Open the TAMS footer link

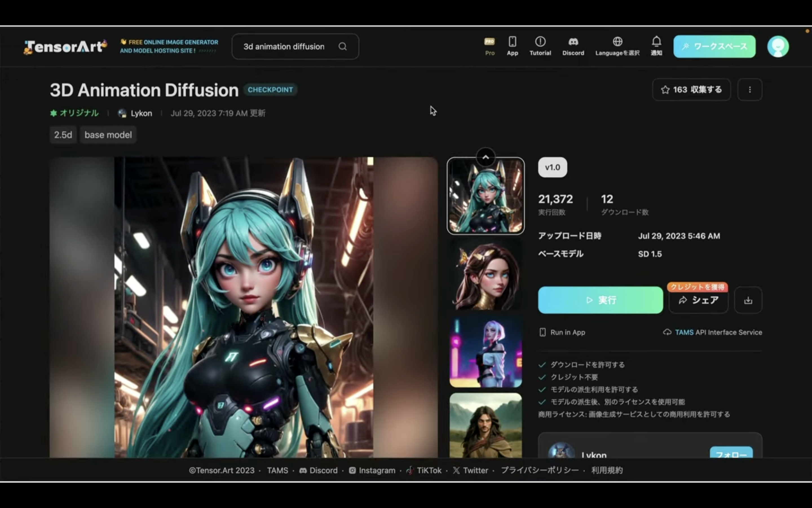point(277,470)
